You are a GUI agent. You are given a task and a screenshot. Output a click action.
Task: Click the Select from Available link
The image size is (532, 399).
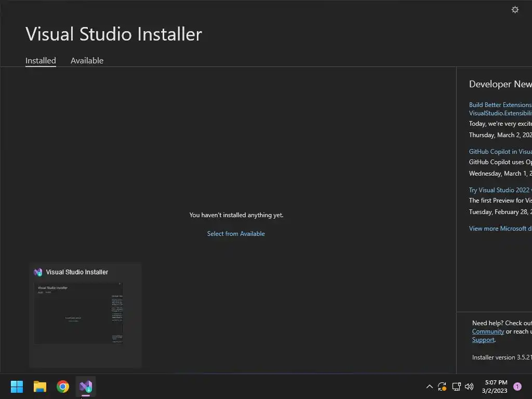pyautogui.click(x=236, y=233)
